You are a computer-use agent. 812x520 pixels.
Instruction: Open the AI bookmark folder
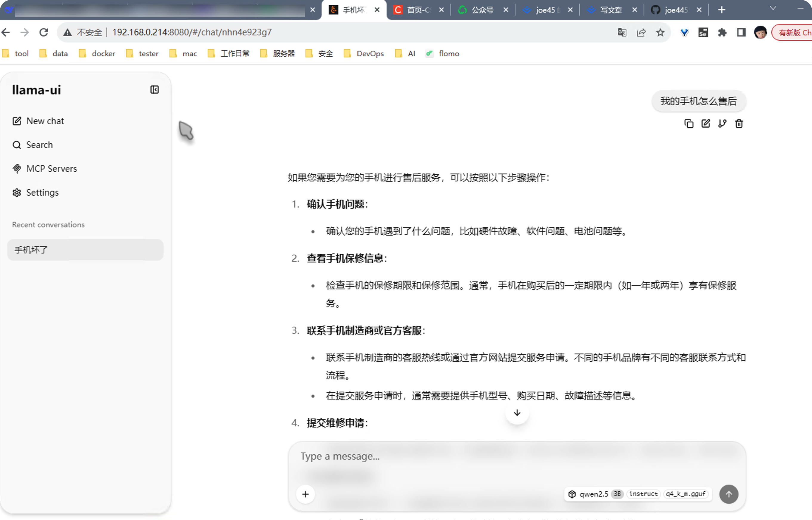pos(405,53)
